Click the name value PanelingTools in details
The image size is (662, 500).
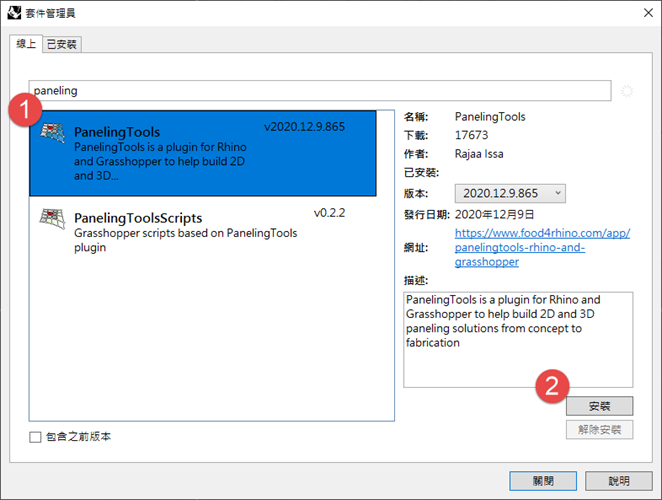coord(490,117)
